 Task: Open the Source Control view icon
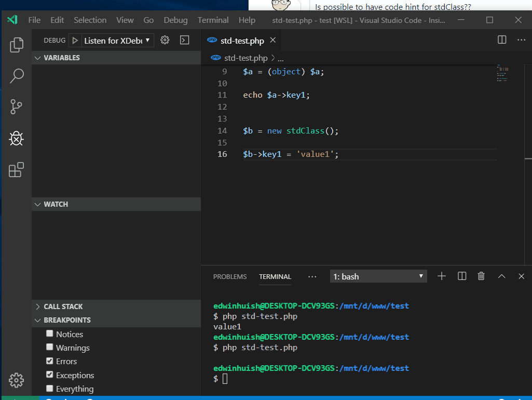(x=16, y=107)
